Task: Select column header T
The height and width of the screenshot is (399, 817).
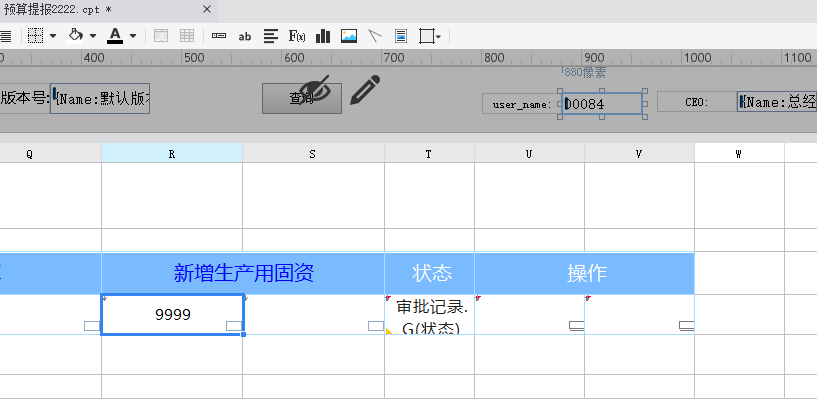Action: tap(429, 154)
